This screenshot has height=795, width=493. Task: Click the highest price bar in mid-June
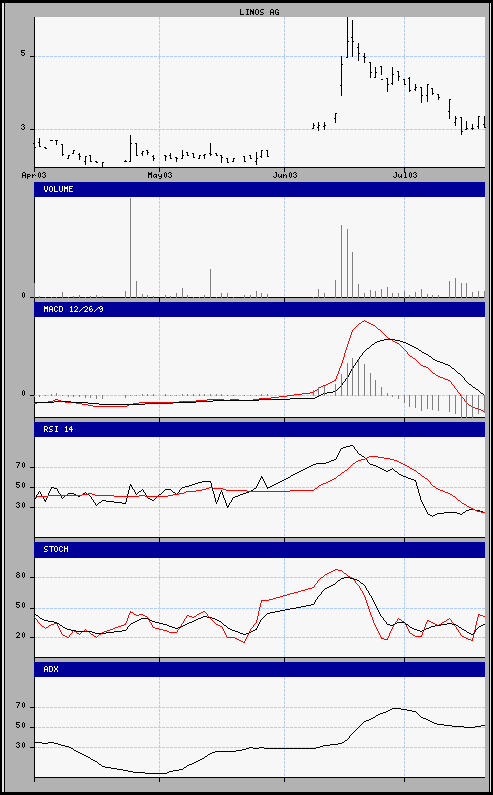347,37
